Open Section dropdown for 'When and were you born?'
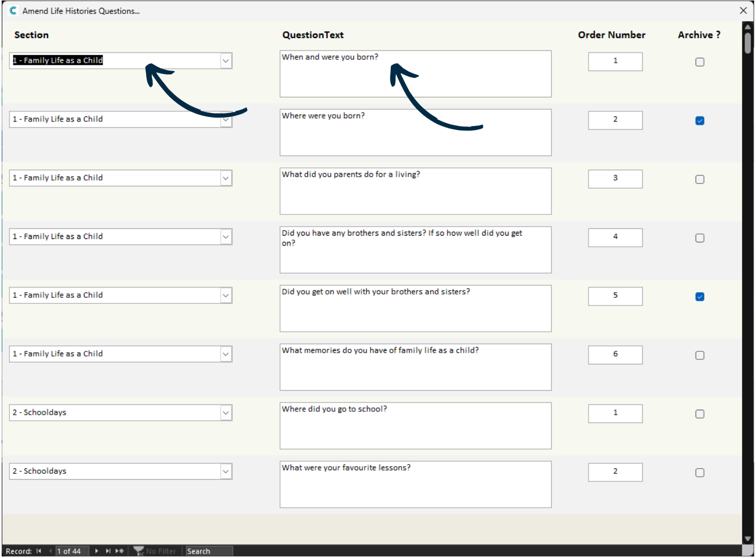The image size is (756, 558). point(226,61)
